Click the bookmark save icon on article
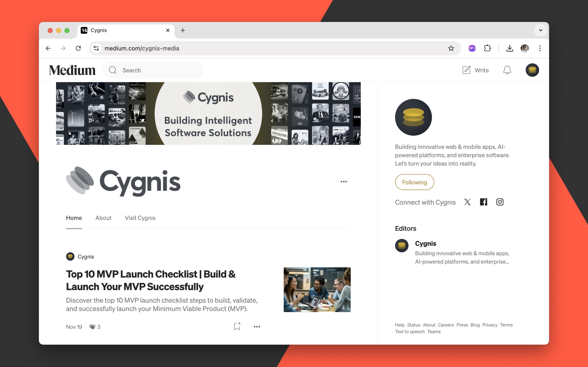Screen dimensions: 588x367 (237, 326)
